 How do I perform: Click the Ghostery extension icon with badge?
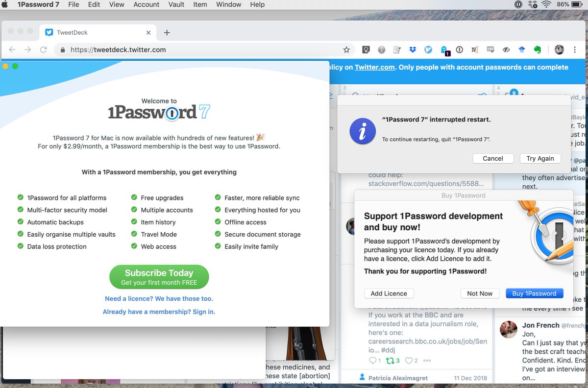(444, 50)
